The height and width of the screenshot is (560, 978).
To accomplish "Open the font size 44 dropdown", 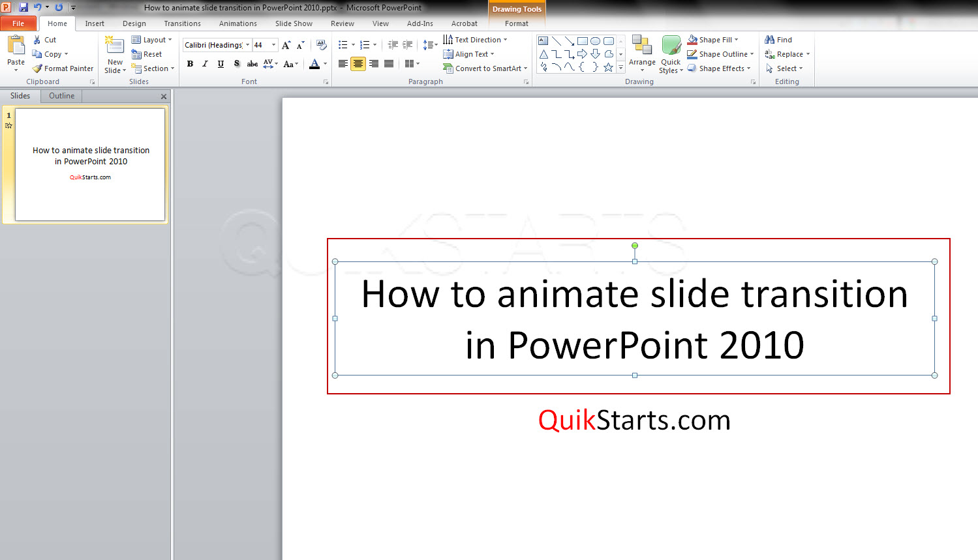I will [273, 45].
